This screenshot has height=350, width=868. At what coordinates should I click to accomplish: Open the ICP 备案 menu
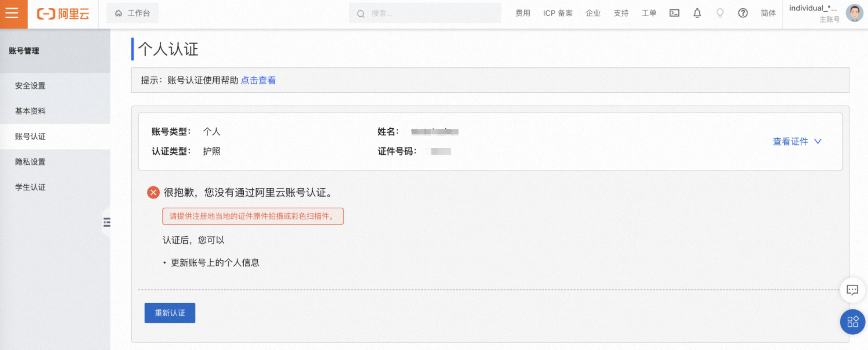click(x=558, y=13)
